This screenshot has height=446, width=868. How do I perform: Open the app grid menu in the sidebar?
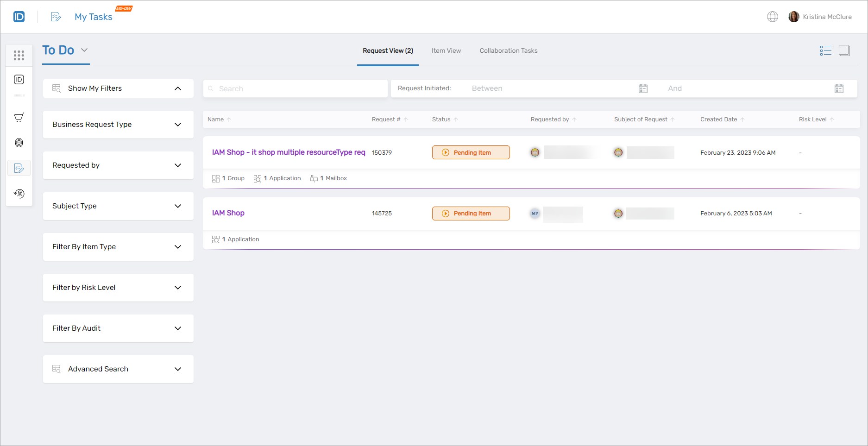(x=19, y=55)
